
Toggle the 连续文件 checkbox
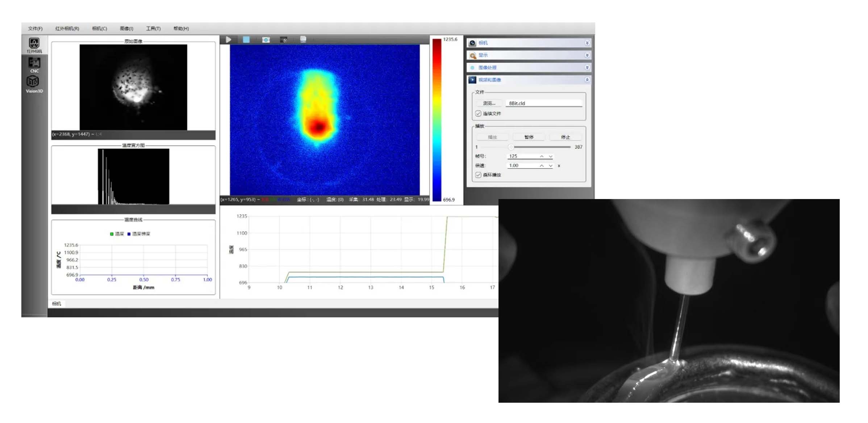pyautogui.click(x=478, y=114)
